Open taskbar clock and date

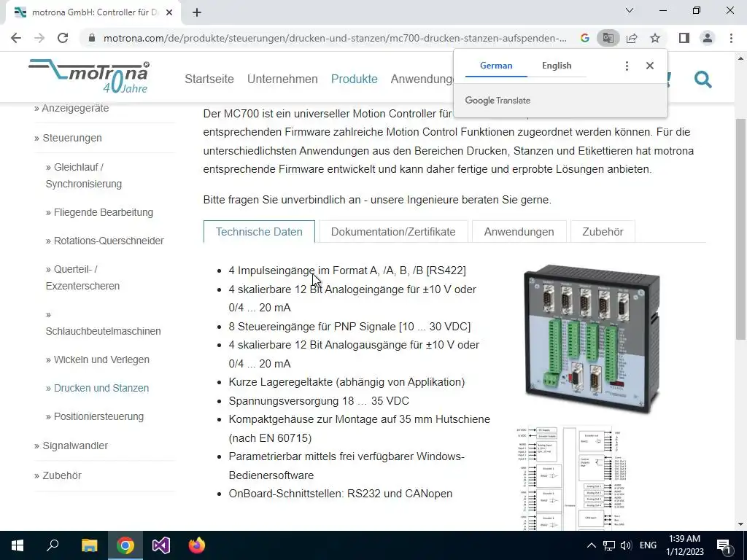tap(684, 545)
